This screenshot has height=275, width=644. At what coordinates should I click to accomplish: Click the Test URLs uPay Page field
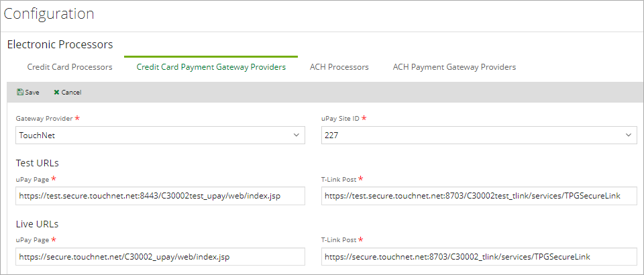[160, 197]
